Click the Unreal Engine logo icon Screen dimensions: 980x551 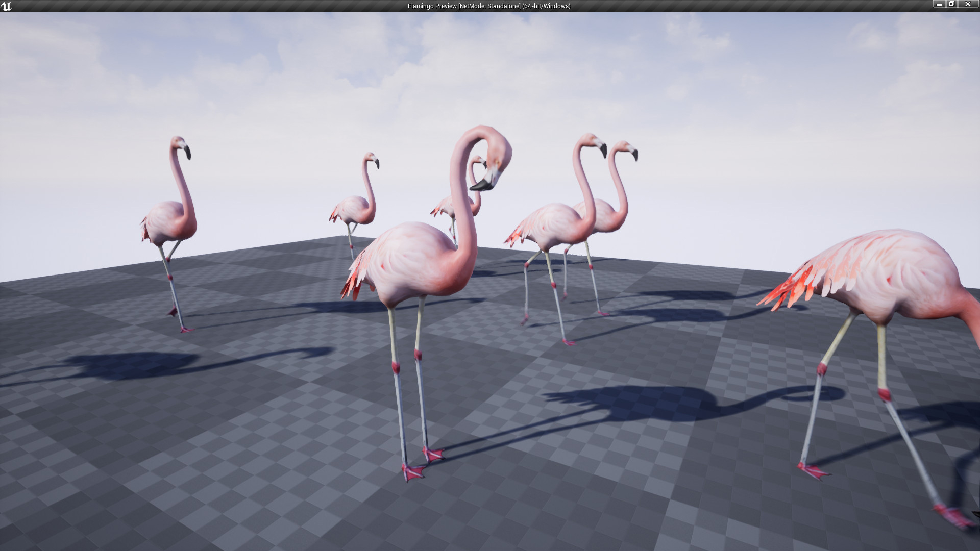(x=6, y=6)
